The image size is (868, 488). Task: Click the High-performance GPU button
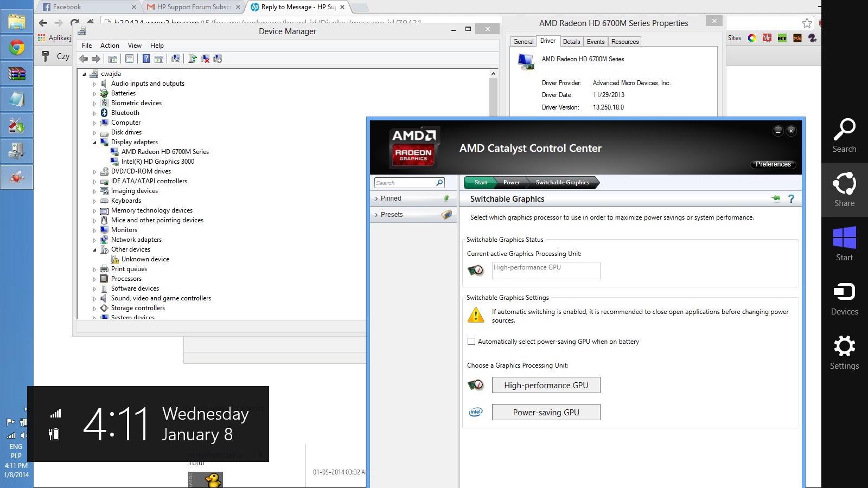(546, 385)
